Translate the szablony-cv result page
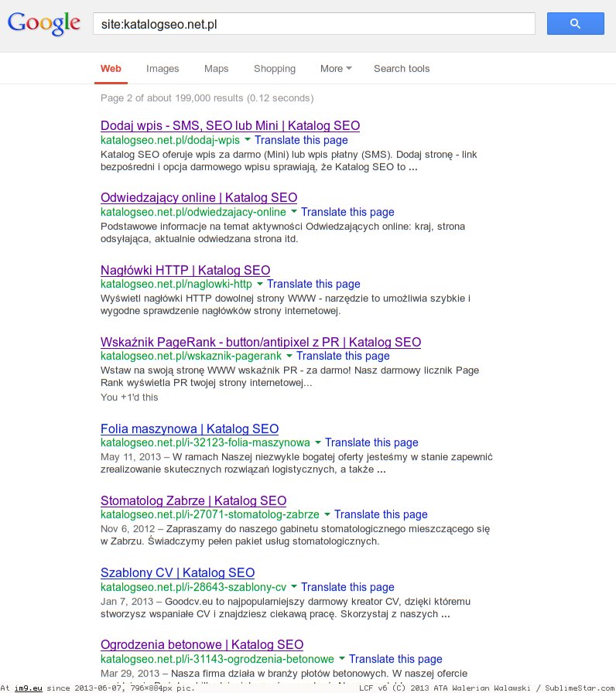Screen dimensions: 616x693 tap(347, 587)
